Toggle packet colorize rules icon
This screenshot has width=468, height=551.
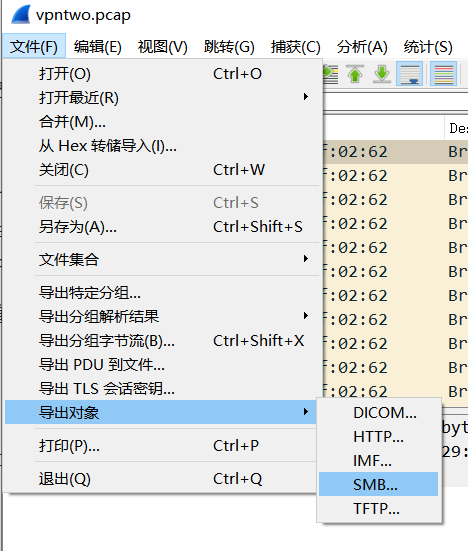(443, 74)
